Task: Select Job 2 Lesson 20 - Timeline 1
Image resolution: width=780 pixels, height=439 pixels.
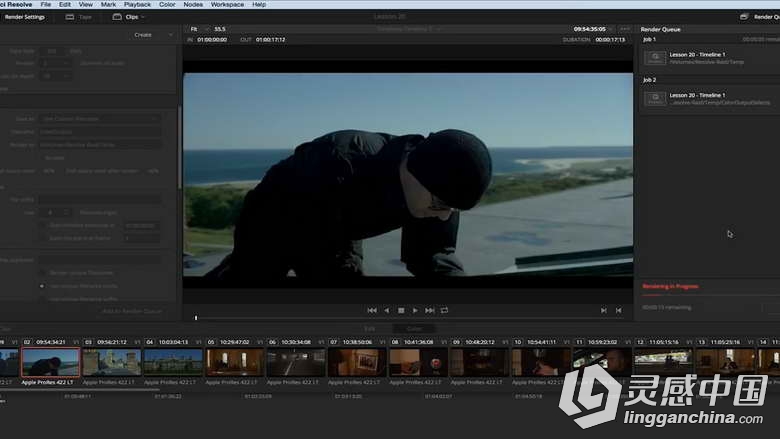Action: click(x=709, y=98)
